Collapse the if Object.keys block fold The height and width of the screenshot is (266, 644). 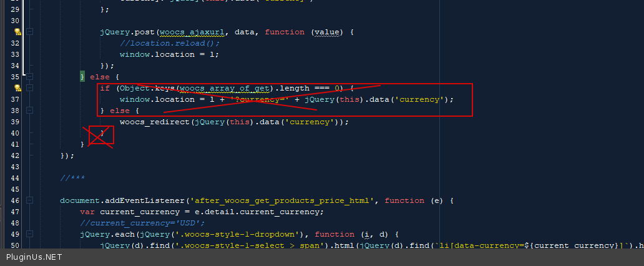pos(29,88)
